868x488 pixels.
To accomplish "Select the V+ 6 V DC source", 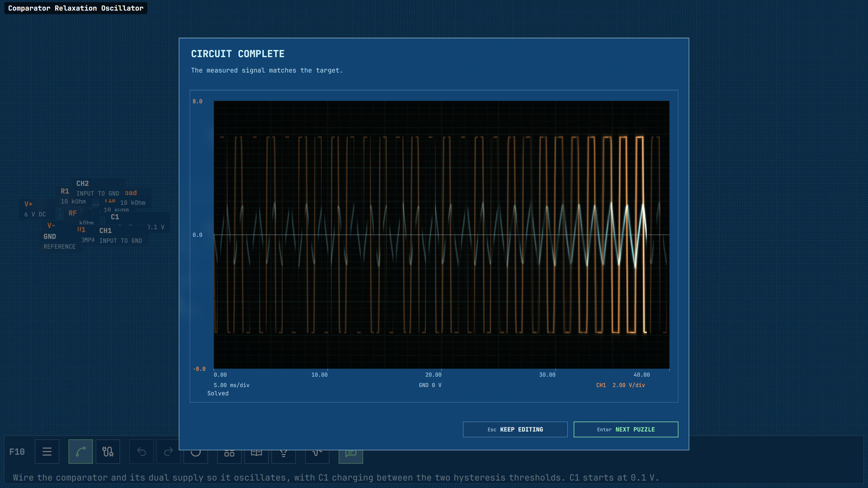I will pyautogui.click(x=35, y=209).
